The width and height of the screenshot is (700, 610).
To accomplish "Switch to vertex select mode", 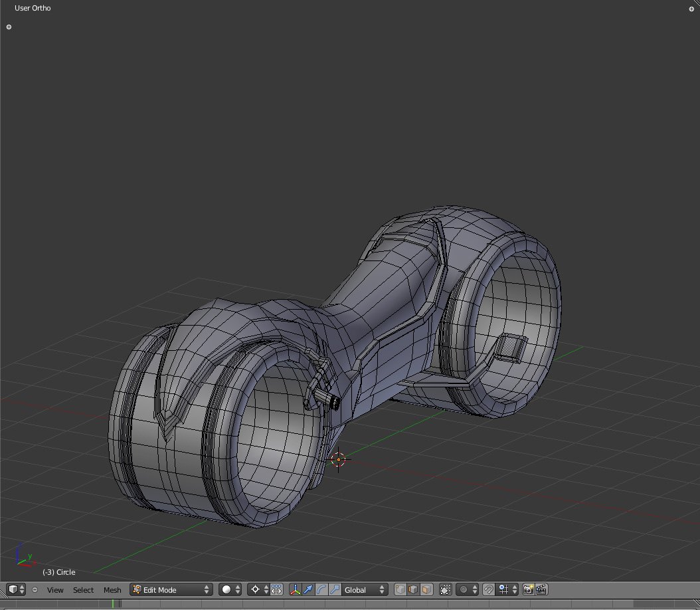I will (x=400, y=589).
